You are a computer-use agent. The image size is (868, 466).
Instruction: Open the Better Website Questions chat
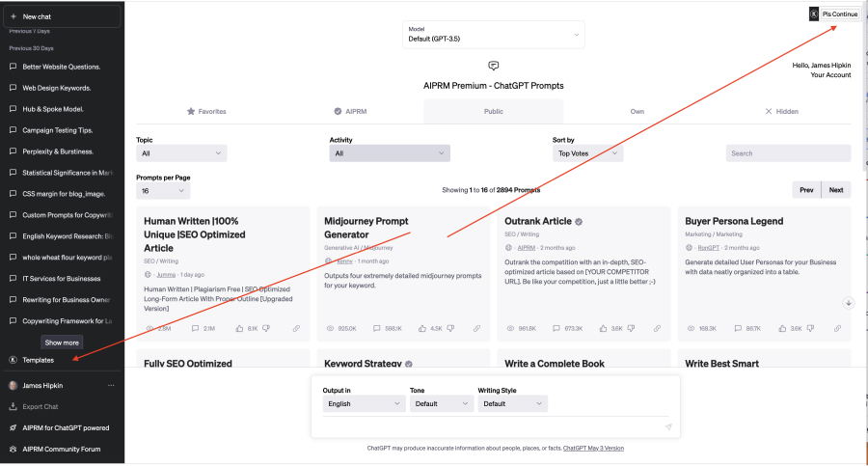click(62, 67)
